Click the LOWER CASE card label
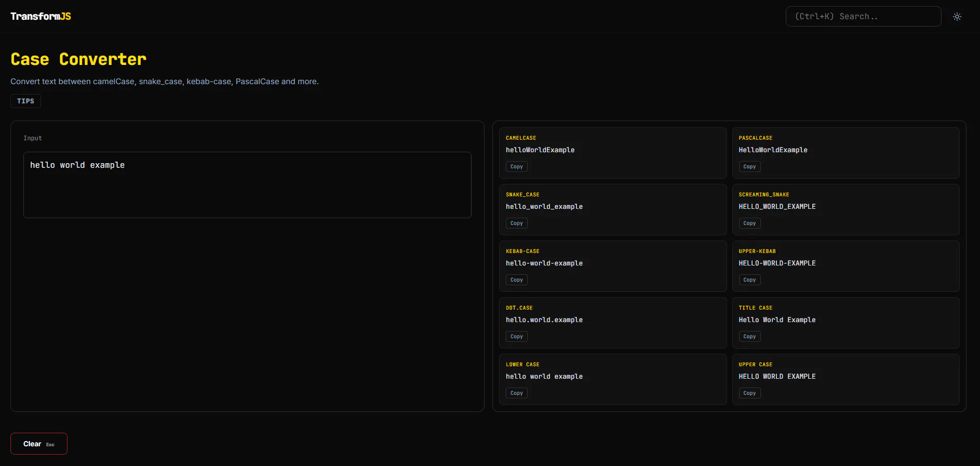Viewport: 980px width, 466px height. coord(522,365)
